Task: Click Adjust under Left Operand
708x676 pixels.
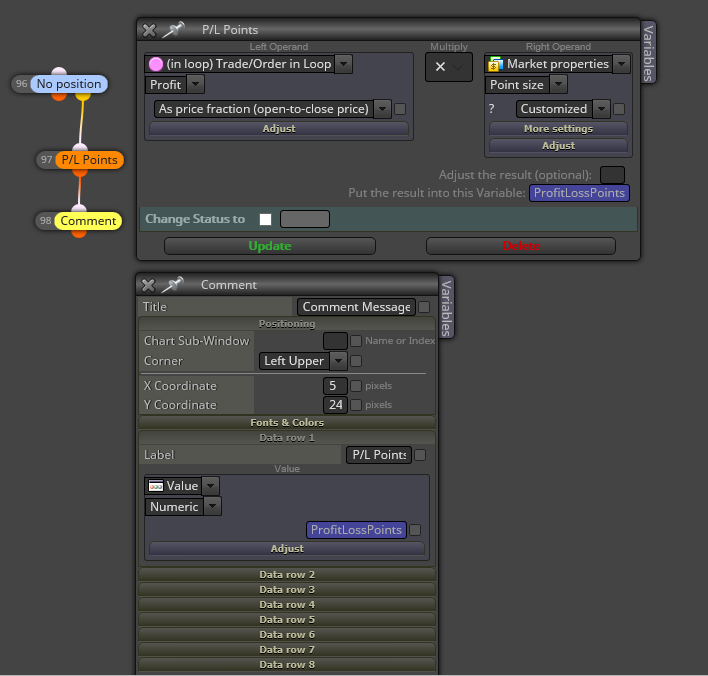Action: [x=279, y=129]
